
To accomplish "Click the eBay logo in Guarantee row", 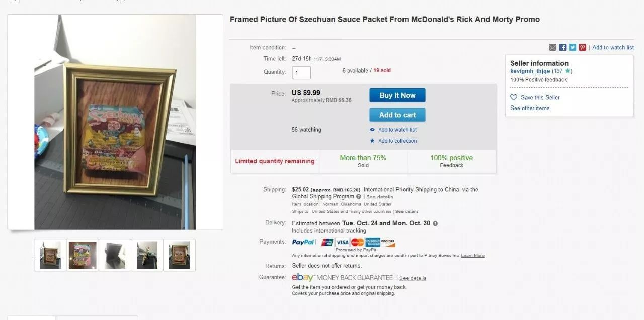I will coord(303,278).
